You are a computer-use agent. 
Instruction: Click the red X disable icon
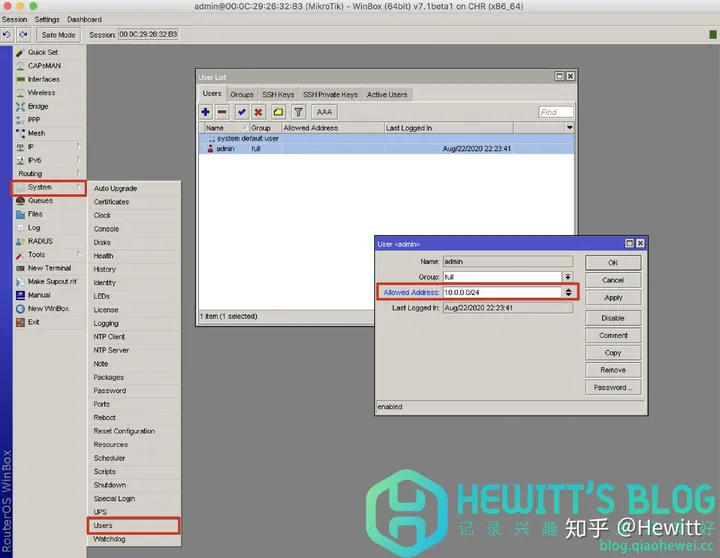pos(259,112)
